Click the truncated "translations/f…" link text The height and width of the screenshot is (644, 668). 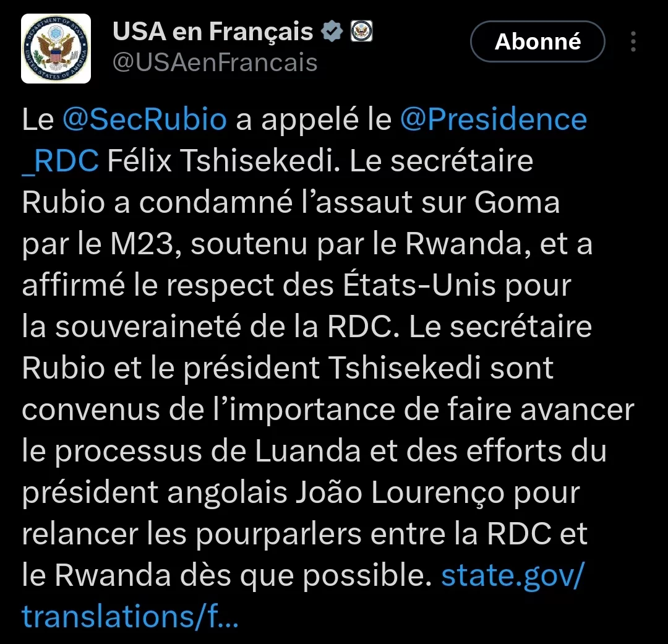[x=130, y=617]
